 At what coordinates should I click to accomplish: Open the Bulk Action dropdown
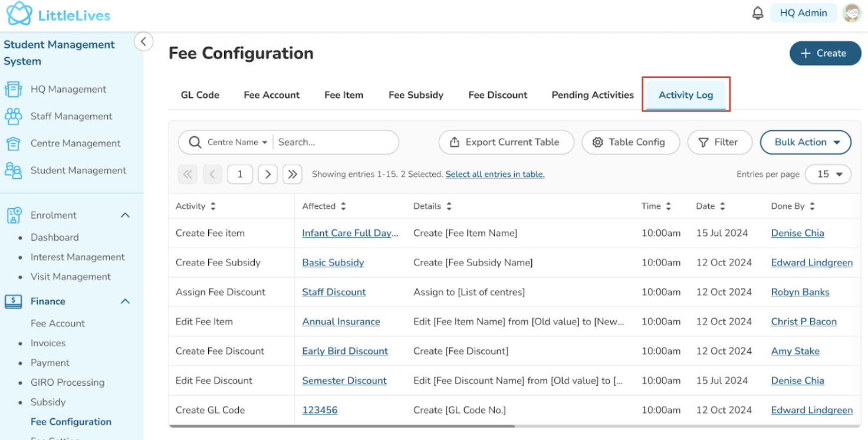pos(805,142)
